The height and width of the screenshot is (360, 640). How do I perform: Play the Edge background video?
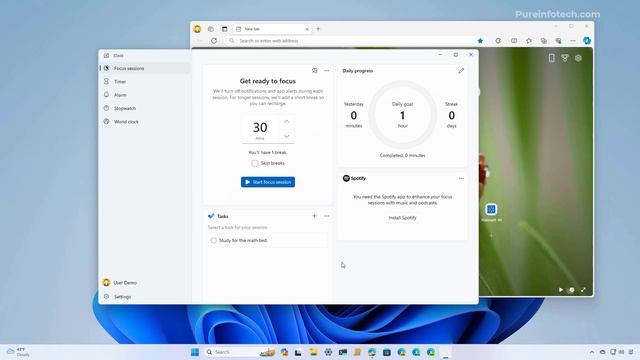[x=561, y=290]
